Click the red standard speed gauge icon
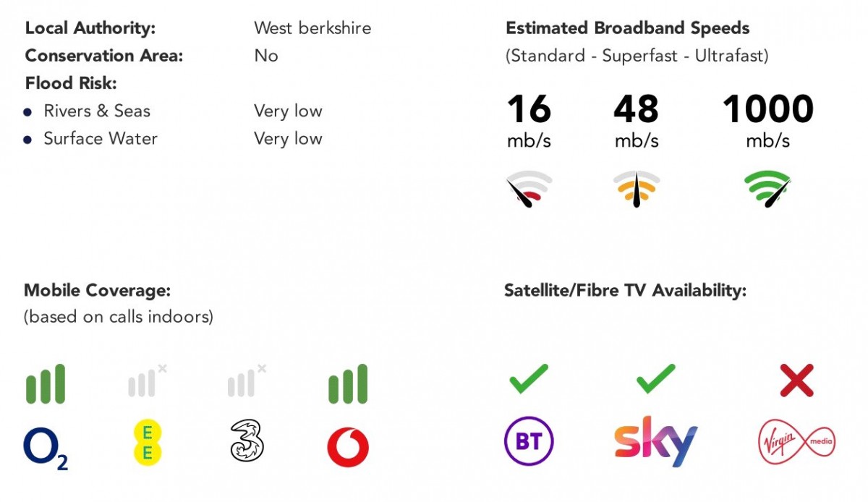Image resolution: width=868 pixels, height=502 pixels. (x=529, y=189)
